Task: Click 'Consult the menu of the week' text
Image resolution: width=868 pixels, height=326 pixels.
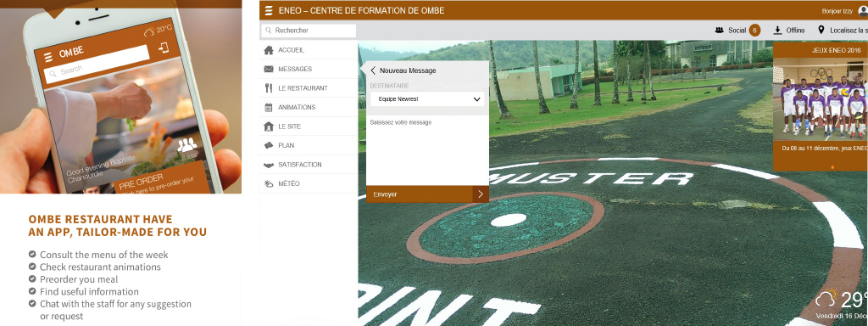Action: (104, 255)
